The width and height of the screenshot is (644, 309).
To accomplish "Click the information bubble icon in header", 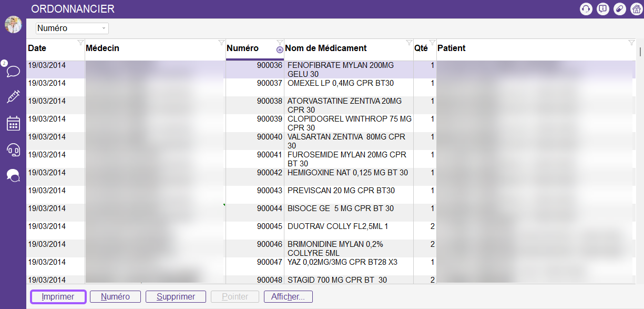I will pyautogui.click(x=602, y=9).
